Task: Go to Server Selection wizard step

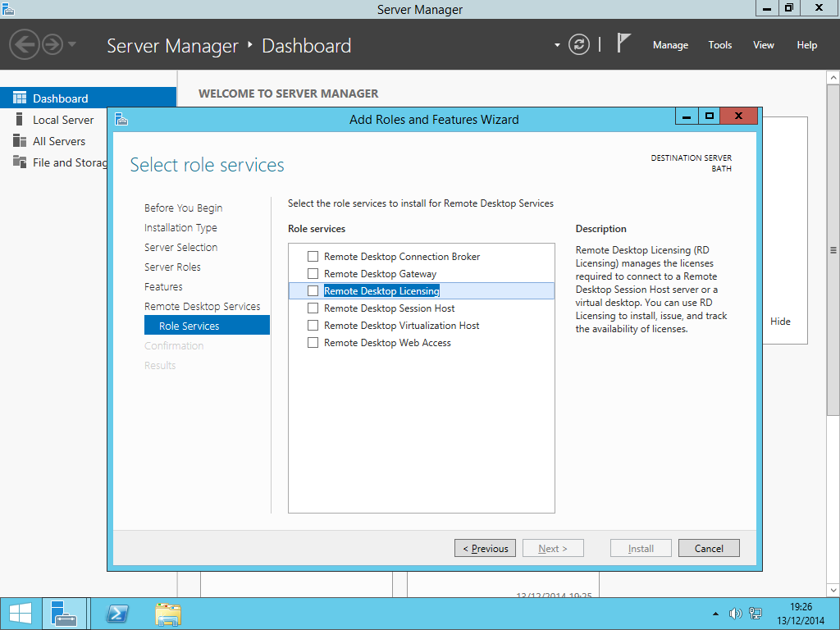Action: [181, 248]
